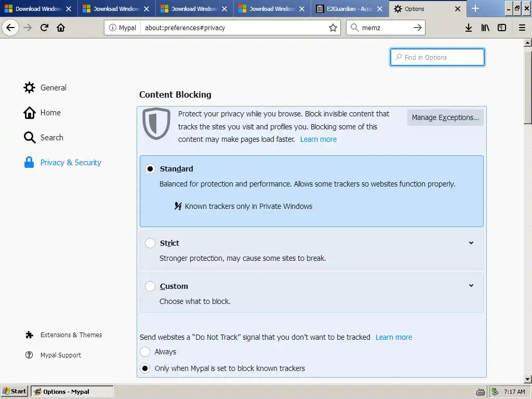Expand the Strict option chevron
The height and width of the screenshot is (399, 532).
tap(471, 243)
